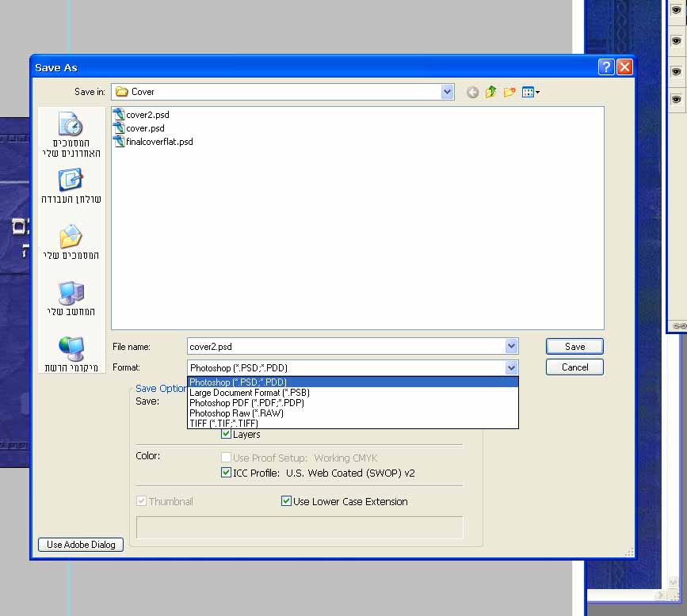Collapse the Format dropdown arrow
This screenshot has height=616, width=687.
tap(511, 367)
